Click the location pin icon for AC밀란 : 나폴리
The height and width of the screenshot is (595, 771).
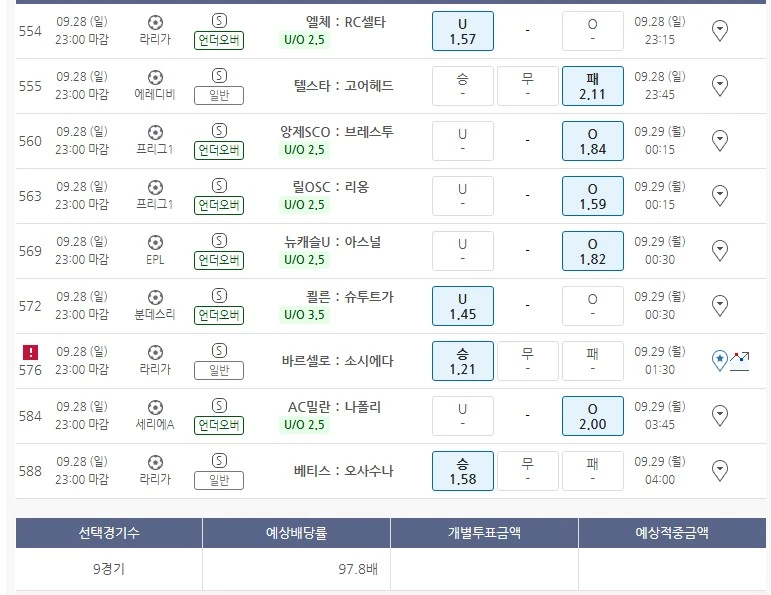(719, 415)
